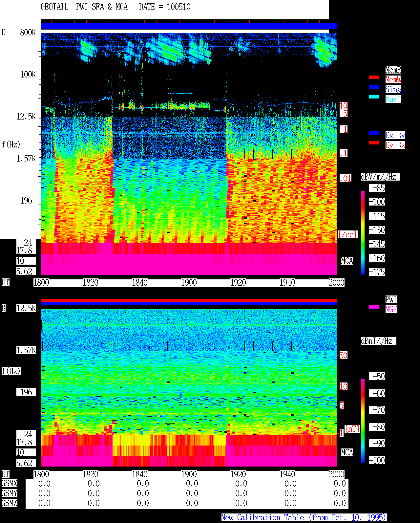Click the E panel label beside 800K
Viewport: 420px width, 523px height.
3,32
